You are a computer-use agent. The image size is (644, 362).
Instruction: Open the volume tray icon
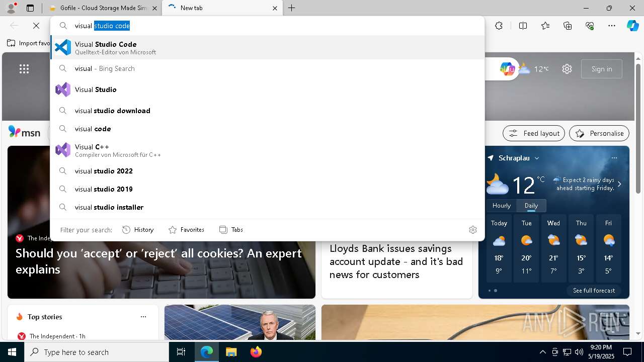point(579,352)
